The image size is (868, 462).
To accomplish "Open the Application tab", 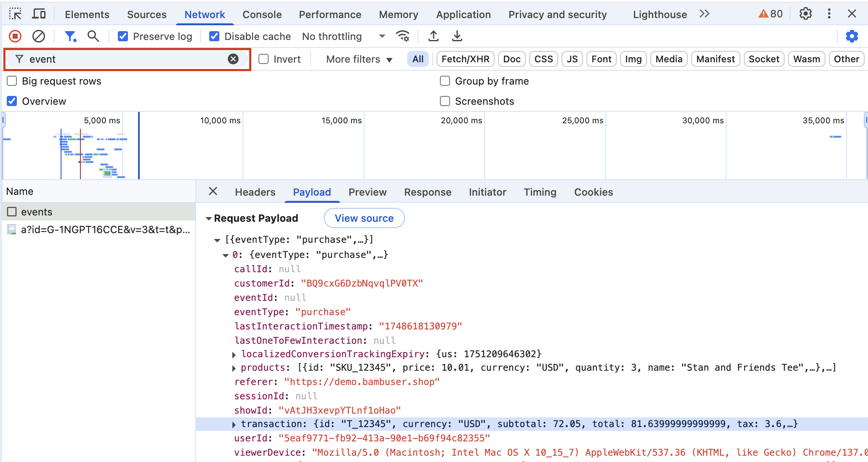I will 463,14.
